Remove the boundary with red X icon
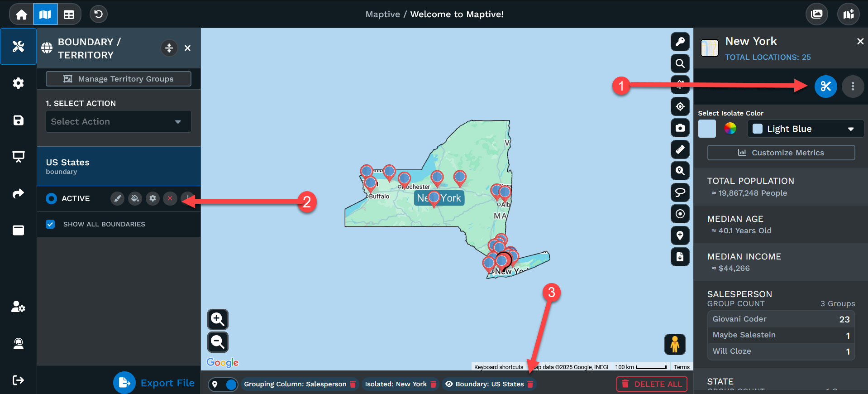This screenshot has width=868, height=394. pos(170,198)
